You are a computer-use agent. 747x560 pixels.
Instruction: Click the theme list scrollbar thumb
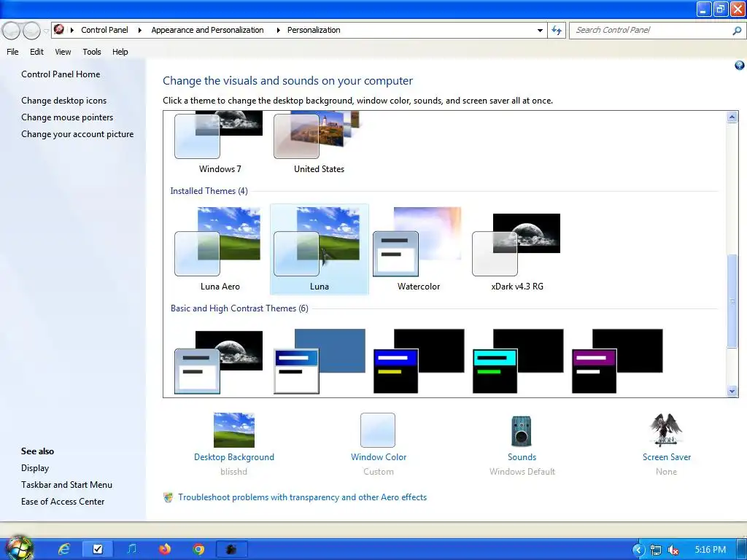[732, 301]
